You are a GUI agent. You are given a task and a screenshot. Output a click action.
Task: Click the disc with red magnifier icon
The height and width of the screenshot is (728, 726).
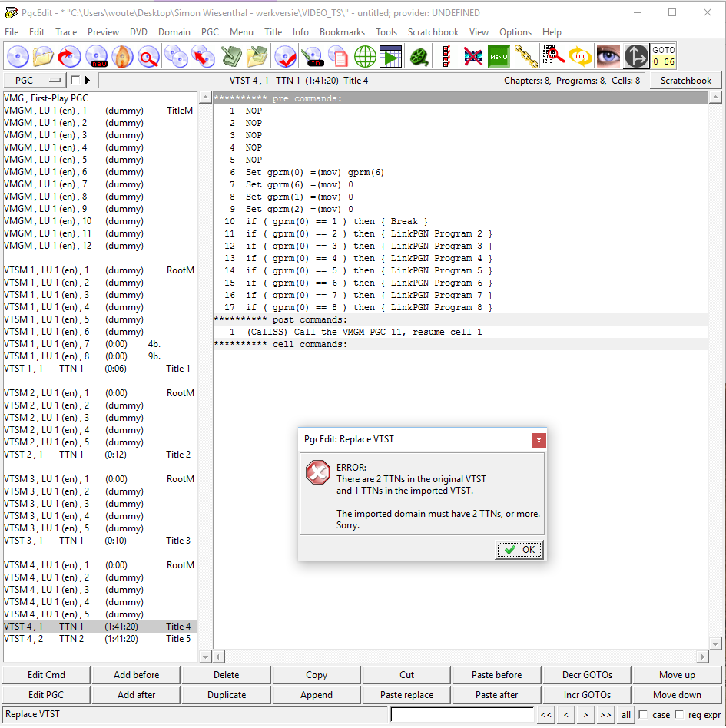click(x=148, y=57)
